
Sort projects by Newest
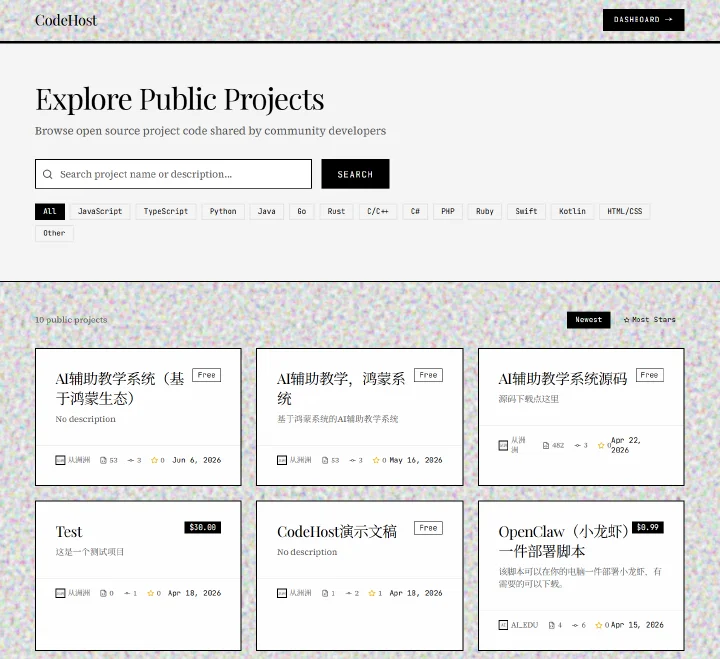pyautogui.click(x=588, y=320)
